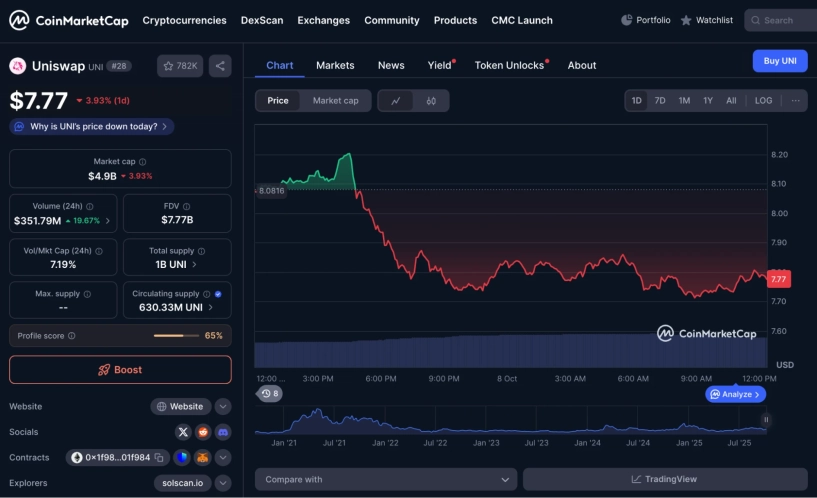Image resolution: width=817 pixels, height=498 pixels.
Task: Click the X (Twitter) social icon
Action: [x=183, y=432]
